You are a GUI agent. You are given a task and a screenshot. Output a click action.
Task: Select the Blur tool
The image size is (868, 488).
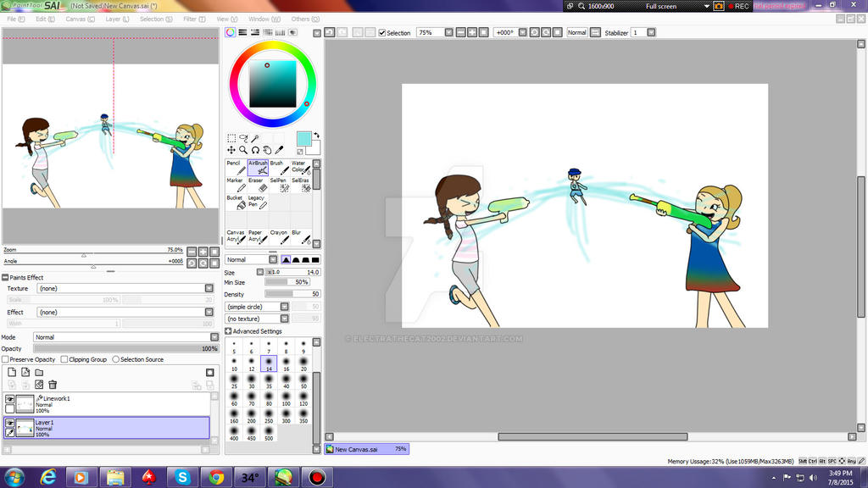click(x=301, y=236)
